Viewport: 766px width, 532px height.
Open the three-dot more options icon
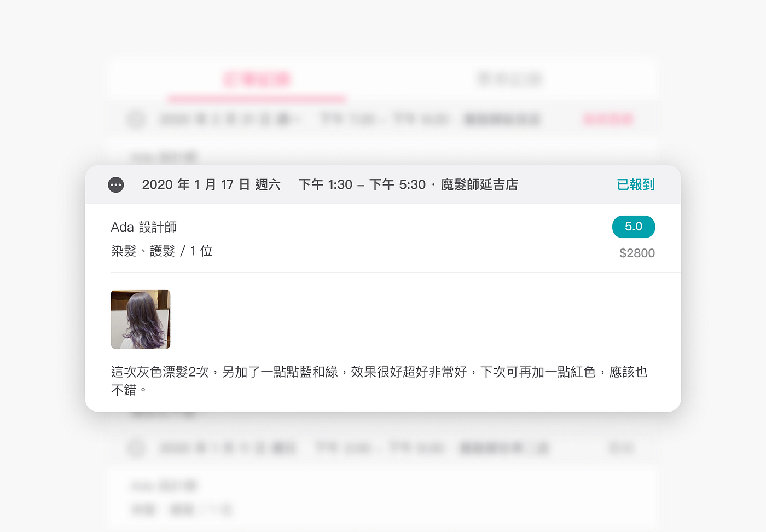[116, 185]
